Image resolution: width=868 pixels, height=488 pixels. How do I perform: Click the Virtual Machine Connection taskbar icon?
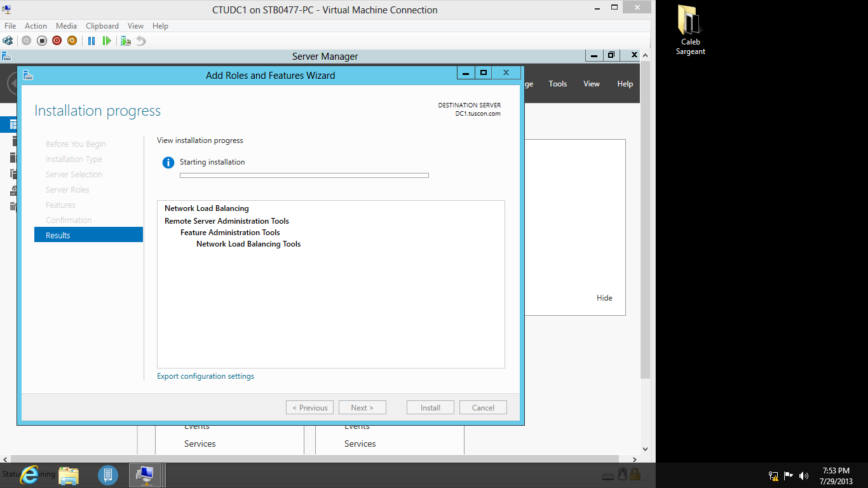(146, 475)
